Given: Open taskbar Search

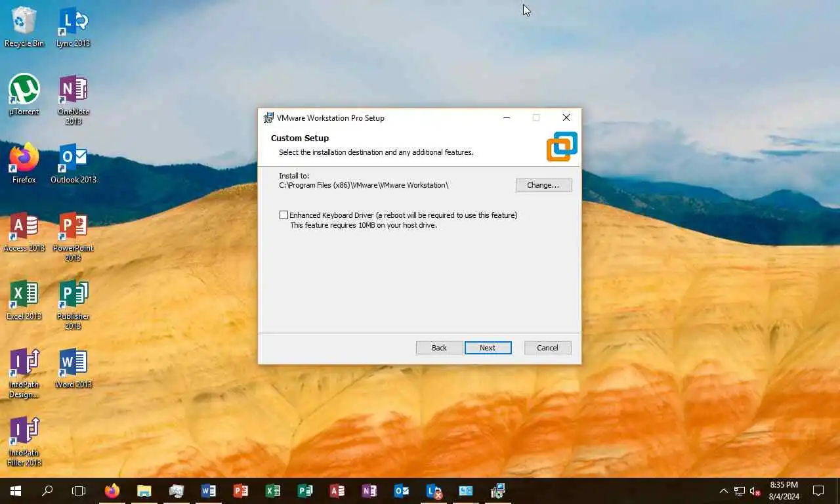Looking at the screenshot, I should click(x=47, y=491).
